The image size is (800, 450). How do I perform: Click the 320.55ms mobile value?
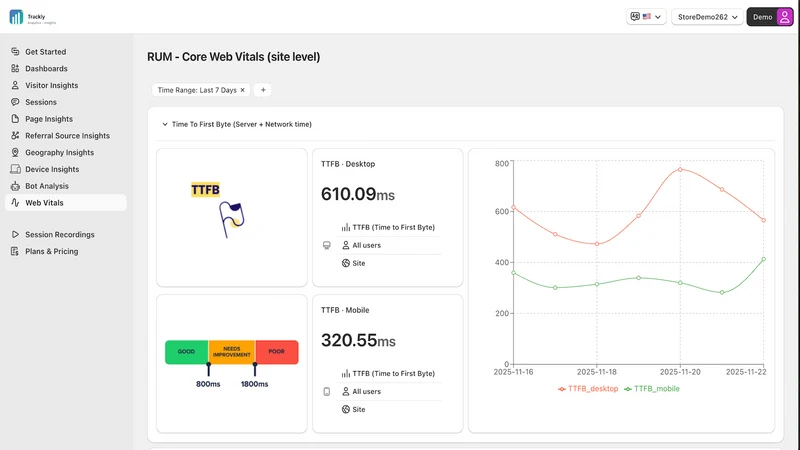coord(358,340)
